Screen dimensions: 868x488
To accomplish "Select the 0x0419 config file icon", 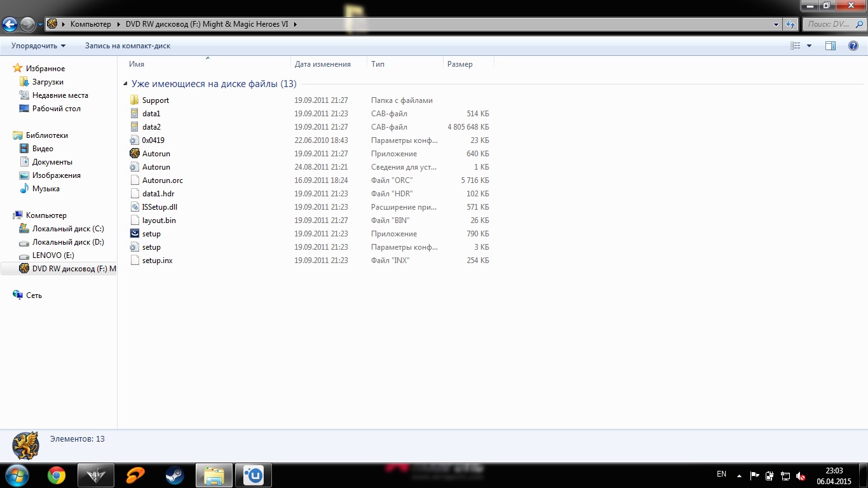I will [x=134, y=140].
